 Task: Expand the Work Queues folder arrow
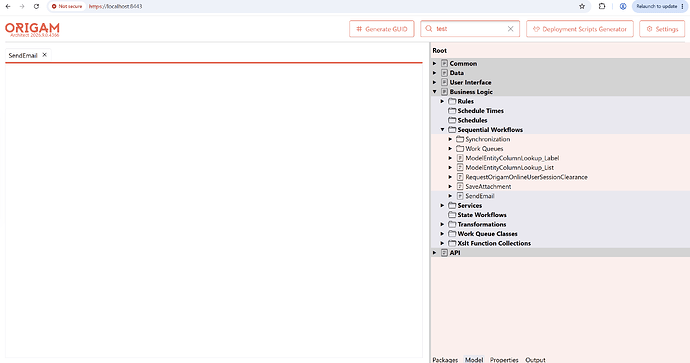[451, 149]
